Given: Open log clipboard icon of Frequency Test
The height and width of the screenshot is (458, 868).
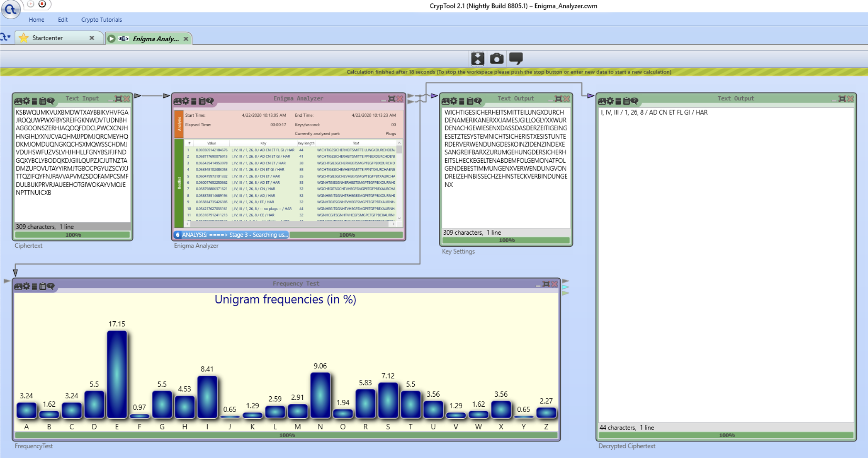Looking at the screenshot, I should [43, 286].
